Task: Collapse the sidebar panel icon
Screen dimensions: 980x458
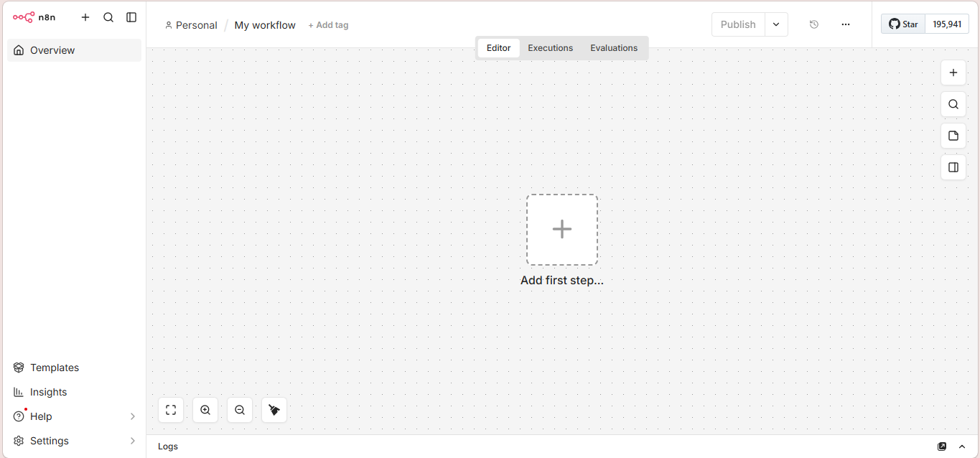Action: 131,17
